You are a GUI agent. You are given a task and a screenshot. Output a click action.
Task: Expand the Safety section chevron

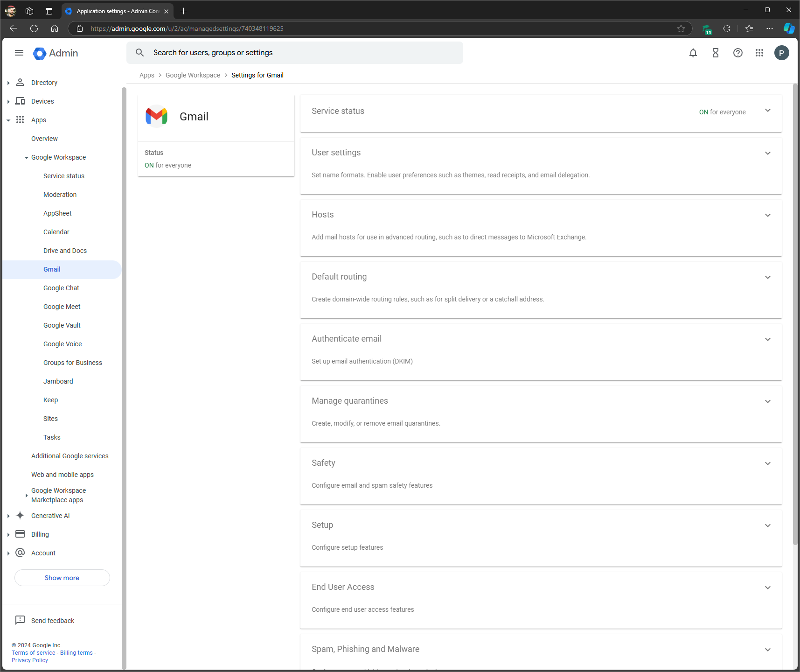click(768, 463)
